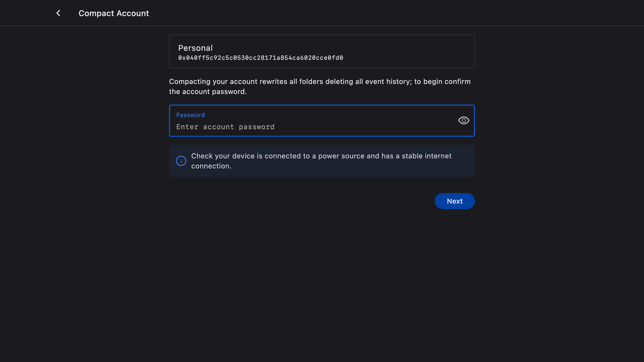Click the Personal account name
This screenshot has width=644, height=362.
click(x=195, y=48)
